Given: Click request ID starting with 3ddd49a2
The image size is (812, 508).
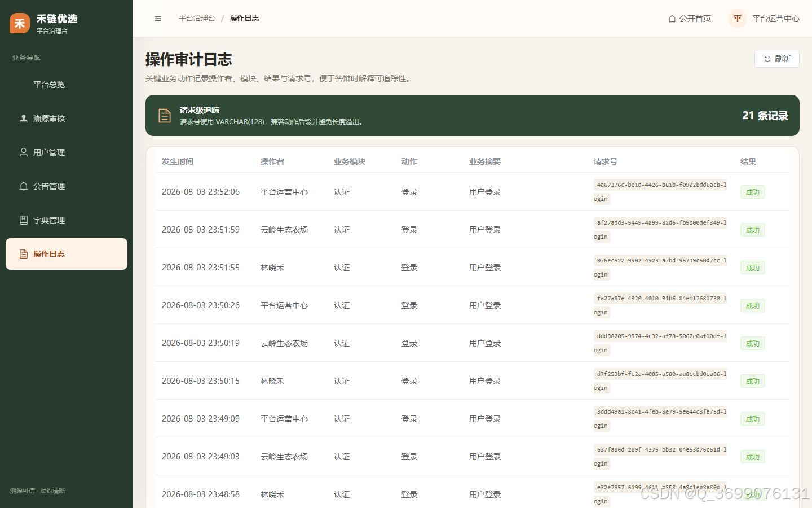Looking at the screenshot, I should click(x=660, y=419).
